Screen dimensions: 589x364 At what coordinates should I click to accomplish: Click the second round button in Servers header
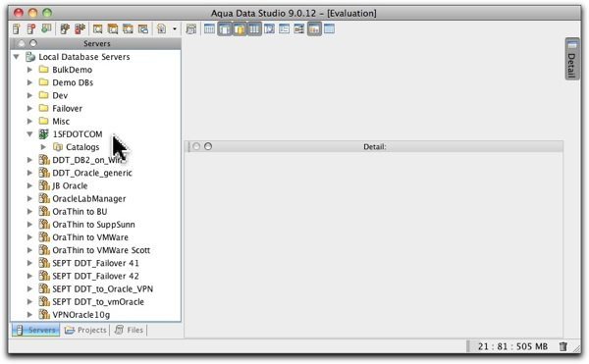coord(33,43)
